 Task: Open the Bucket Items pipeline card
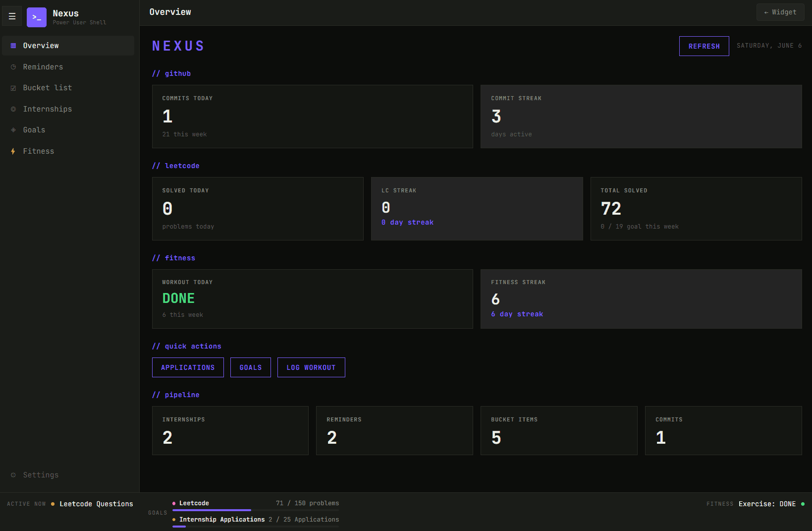[559, 431]
